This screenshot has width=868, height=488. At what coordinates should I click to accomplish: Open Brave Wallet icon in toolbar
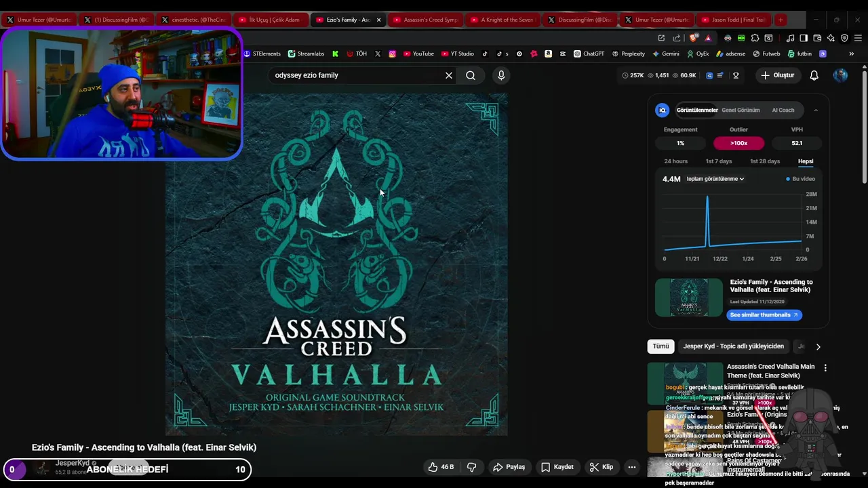[817, 38]
